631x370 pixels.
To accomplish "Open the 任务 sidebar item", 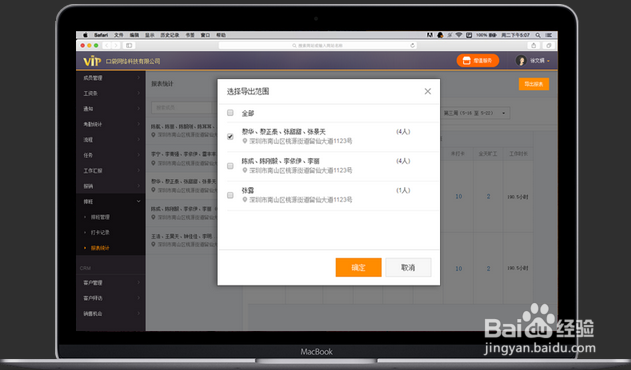I will [x=111, y=155].
